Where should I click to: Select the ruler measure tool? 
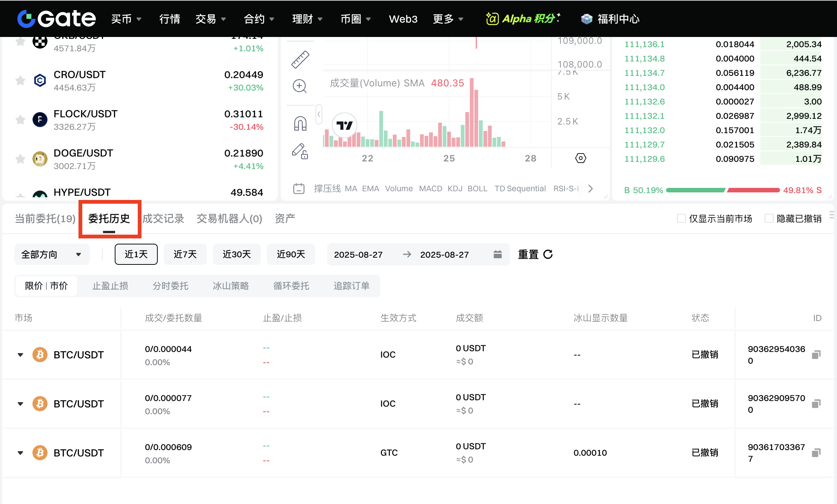pos(300,60)
